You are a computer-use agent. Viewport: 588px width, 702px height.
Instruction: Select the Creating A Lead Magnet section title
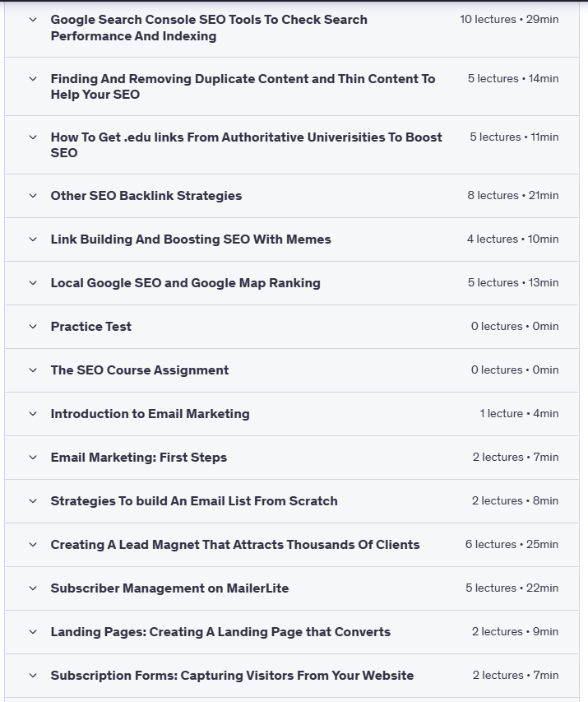235,545
